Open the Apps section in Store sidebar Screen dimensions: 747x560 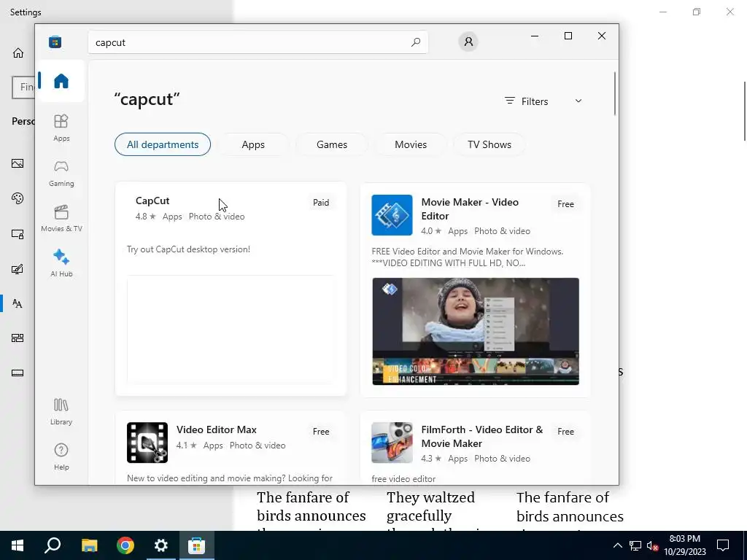61,128
